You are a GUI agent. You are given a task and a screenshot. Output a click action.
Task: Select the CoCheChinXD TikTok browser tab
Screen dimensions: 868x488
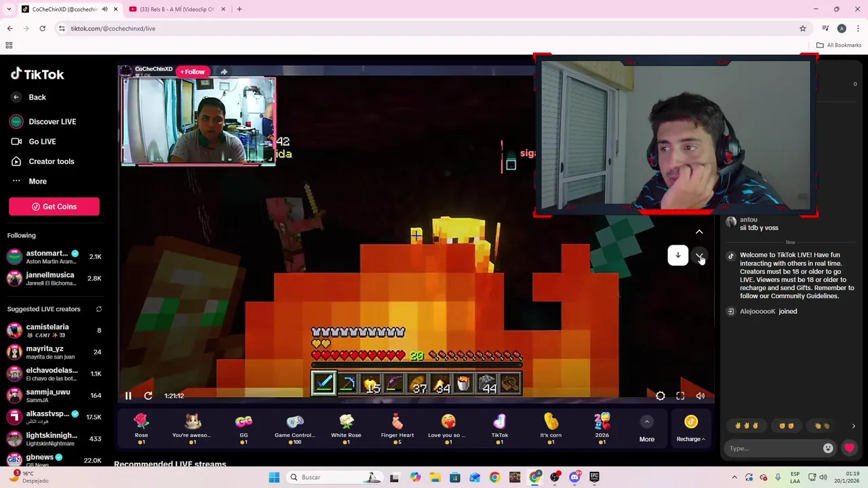click(x=64, y=9)
